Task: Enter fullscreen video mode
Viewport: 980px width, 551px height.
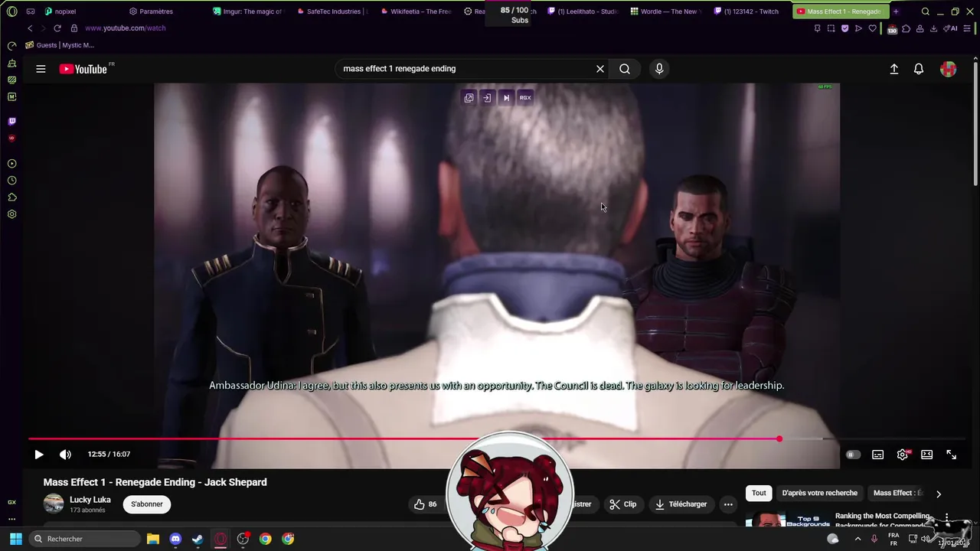Action: [x=952, y=455]
